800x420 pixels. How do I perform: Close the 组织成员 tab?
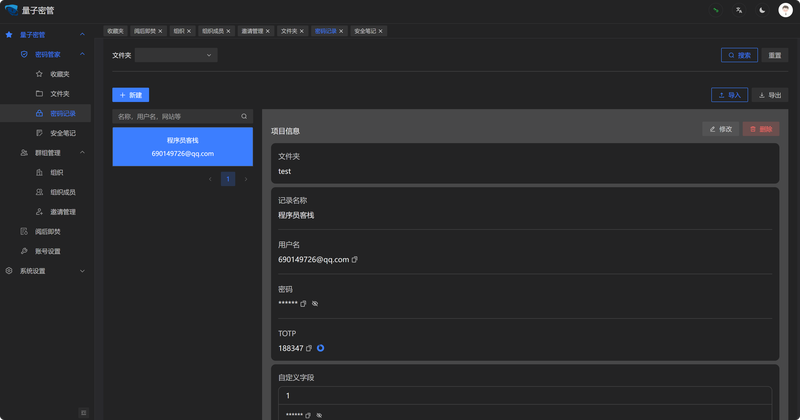[x=228, y=31]
